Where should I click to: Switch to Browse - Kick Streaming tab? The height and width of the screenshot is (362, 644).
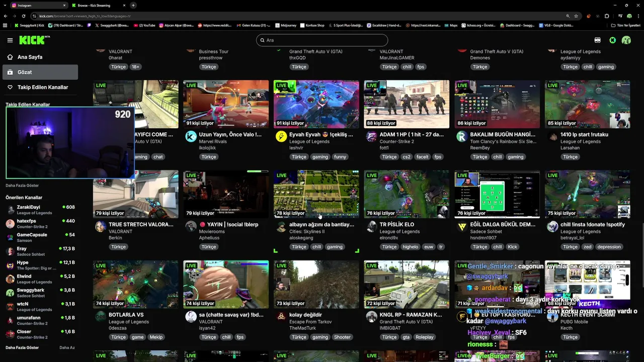pos(98,6)
